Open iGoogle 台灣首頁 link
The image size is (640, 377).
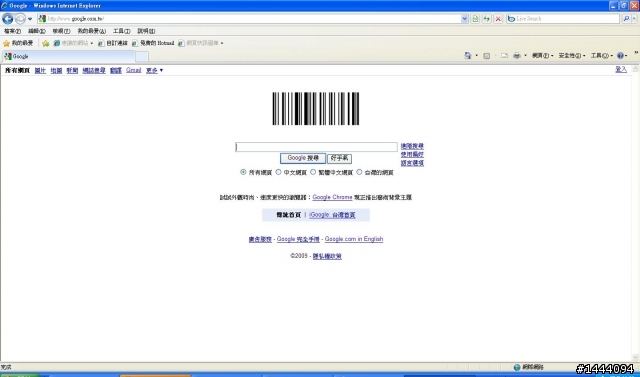tap(332, 215)
